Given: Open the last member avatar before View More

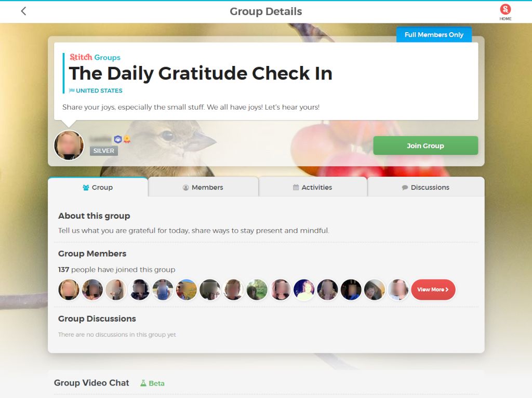Looking at the screenshot, I should click(x=398, y=289).
